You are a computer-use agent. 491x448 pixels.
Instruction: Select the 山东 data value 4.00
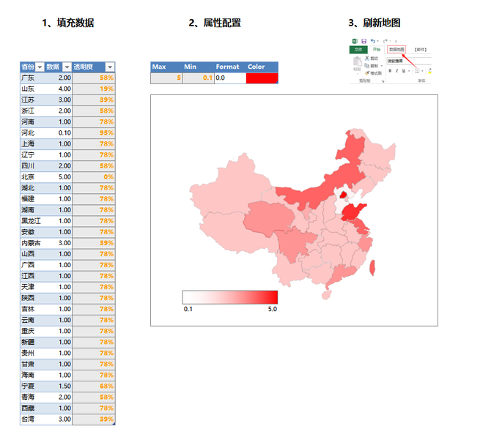pos(59,89)
